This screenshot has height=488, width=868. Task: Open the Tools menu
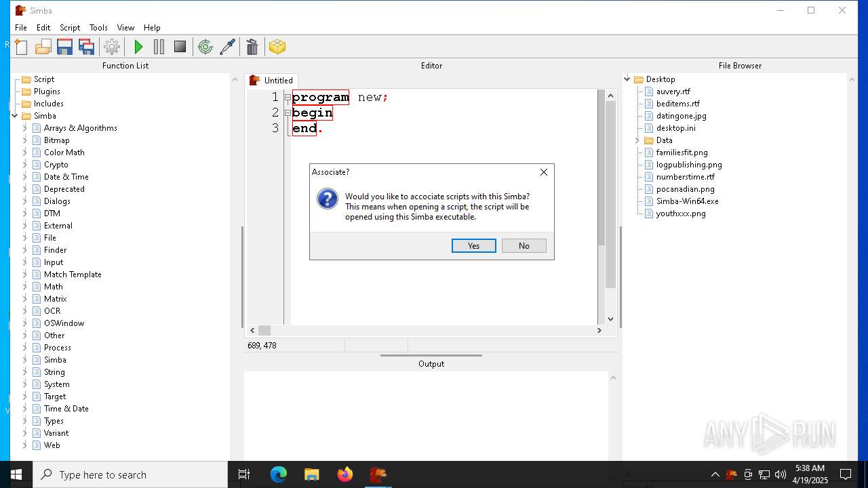(98, 28)
